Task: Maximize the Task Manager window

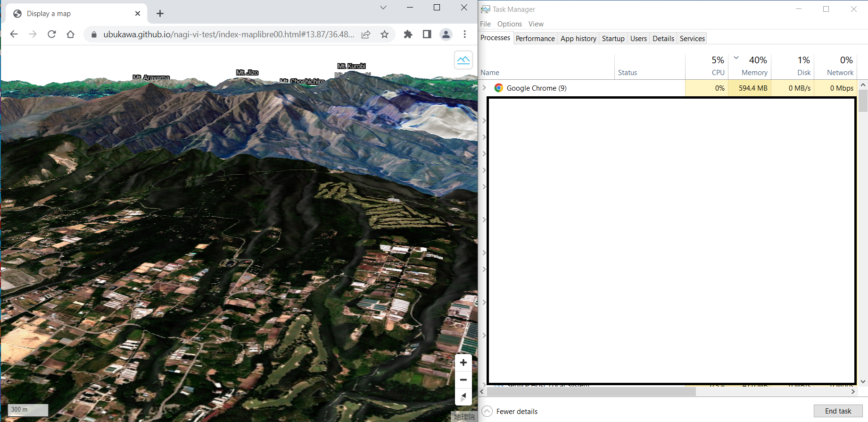Action: 826,9
